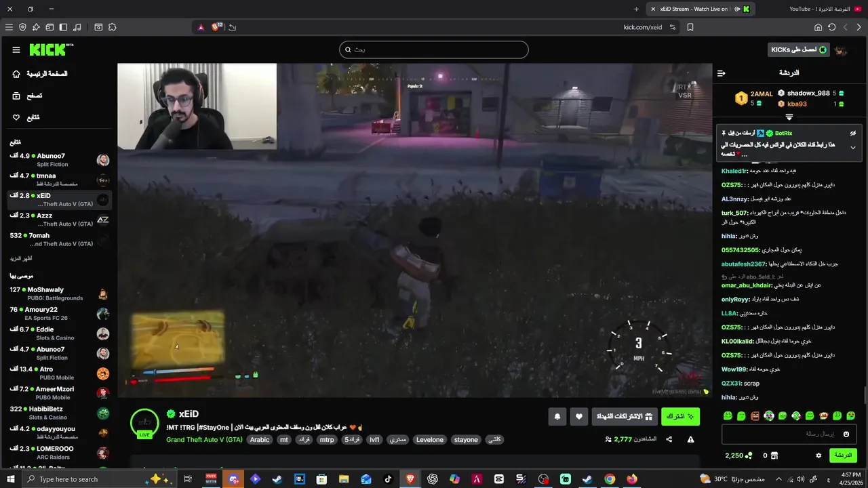Image resolution: width=868 pixels, height=488 pixels.
Task: Open the emoji picker in chat input
Action: [x=846, y=434]
